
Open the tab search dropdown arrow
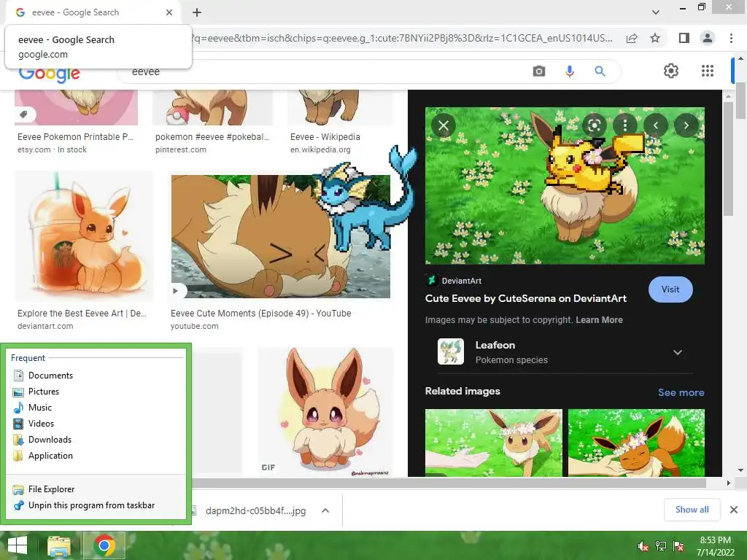pyautogui.click(x=656, y=12)
